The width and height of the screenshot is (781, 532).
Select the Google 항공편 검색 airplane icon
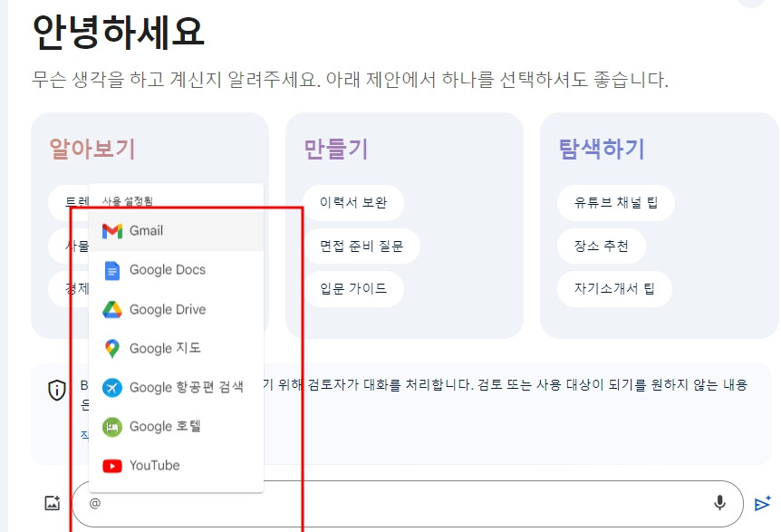click(x=112, y=386)
